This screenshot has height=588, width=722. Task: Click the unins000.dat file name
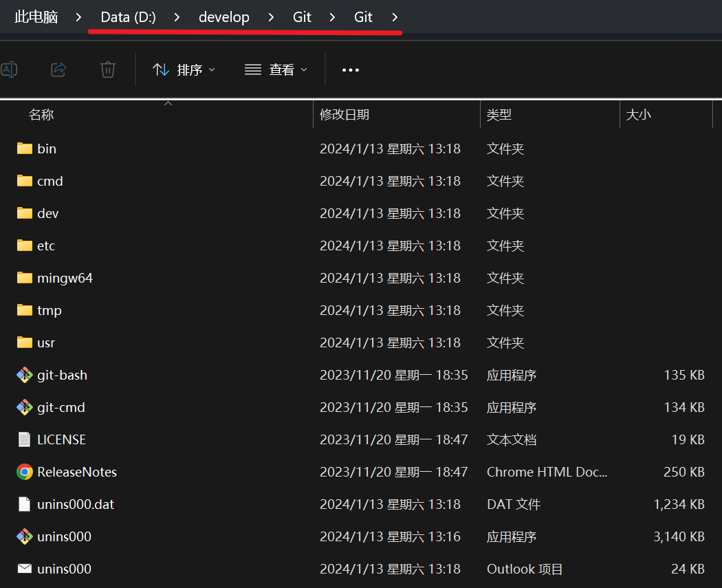click(76, 504)
